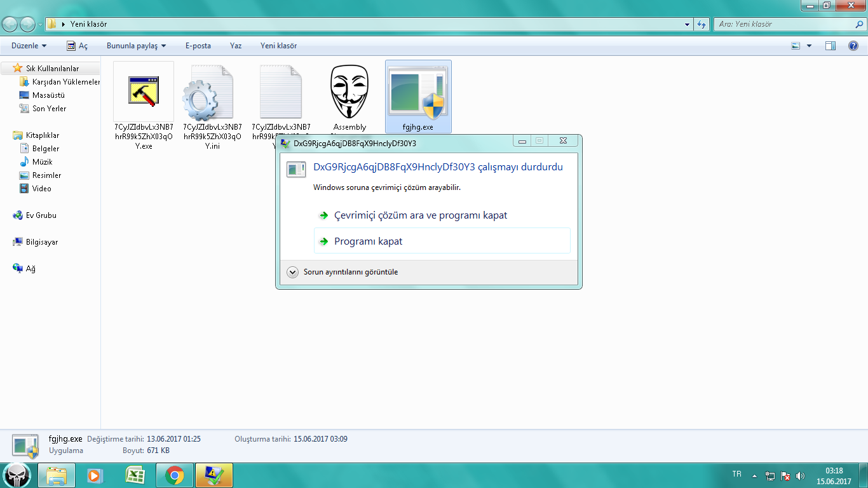868x488 pixels.
Task: Click Çevrimiçi çözüm ara ve programı kapat
Action: click(442, 215)
